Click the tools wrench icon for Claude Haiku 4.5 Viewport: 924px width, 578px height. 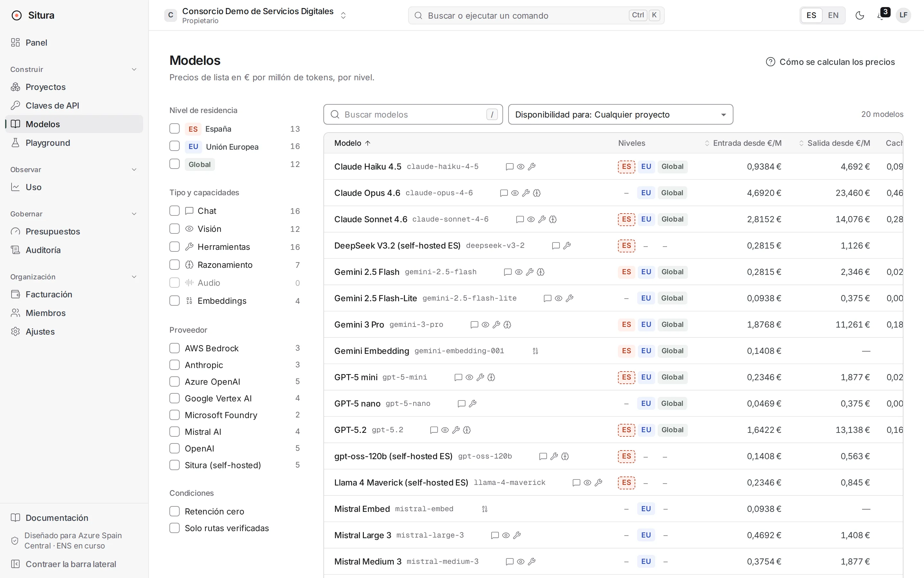[x=532, y=167]
